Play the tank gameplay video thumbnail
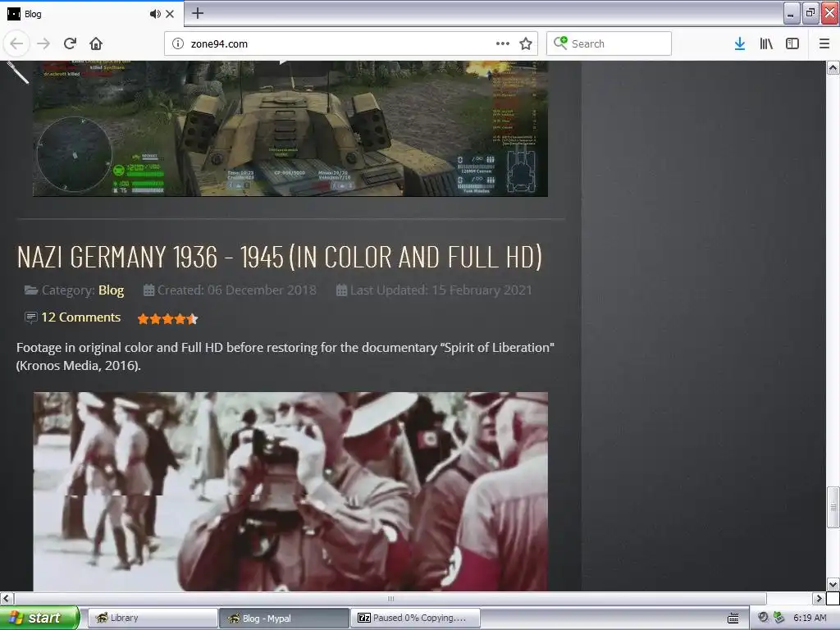This screenshot has width=840, height=630. tap(290, 129)
